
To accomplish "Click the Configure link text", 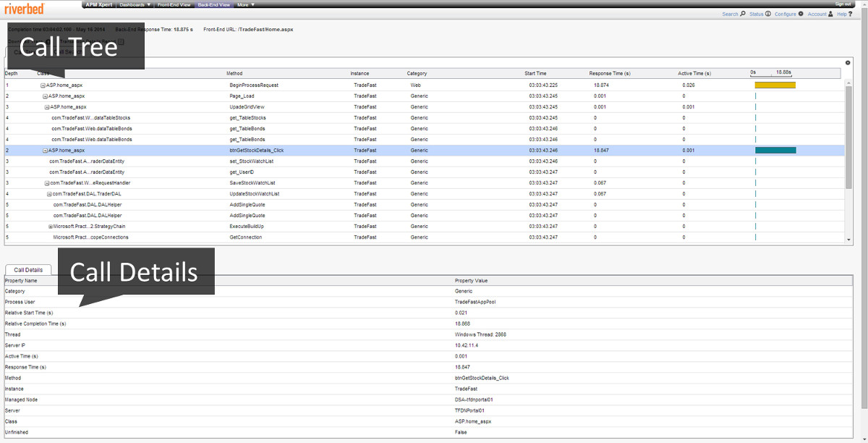I will point(785,14).
